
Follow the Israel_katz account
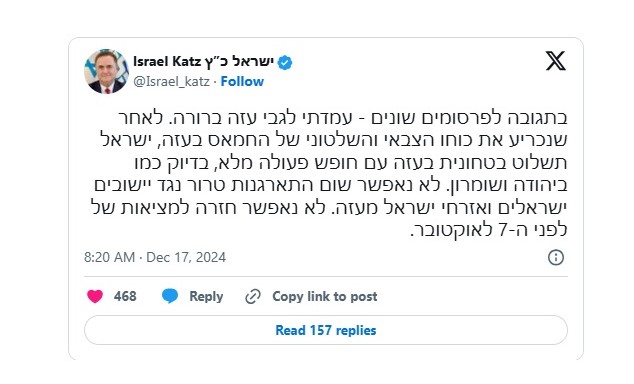[x=242, y=81]
